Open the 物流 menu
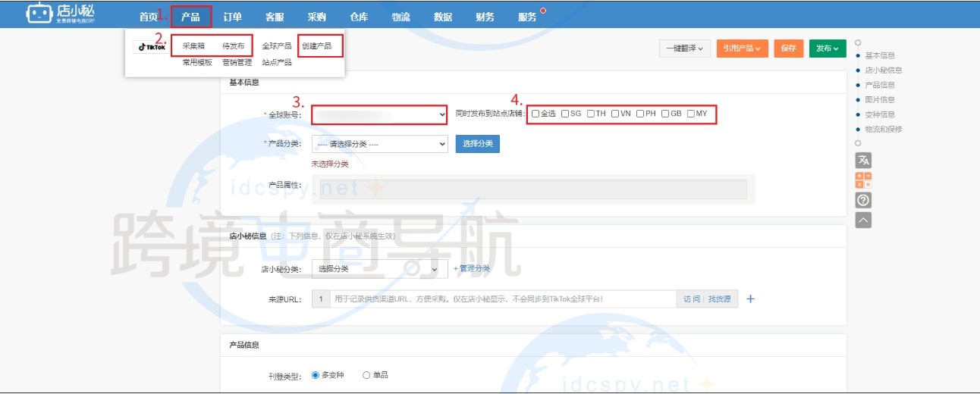Screen dimensions: 980x394 pyautogui.click(x=401, y=17)
